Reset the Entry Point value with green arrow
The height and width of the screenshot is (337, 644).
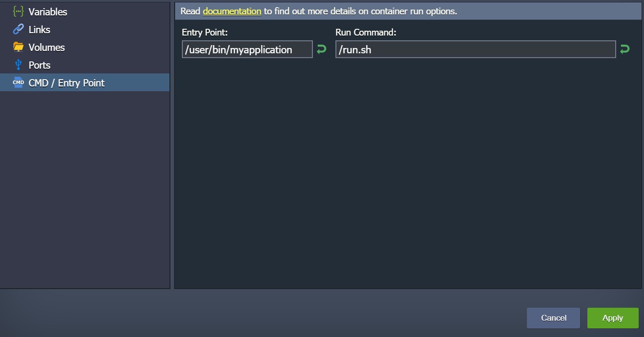click(x=322, y=49)
